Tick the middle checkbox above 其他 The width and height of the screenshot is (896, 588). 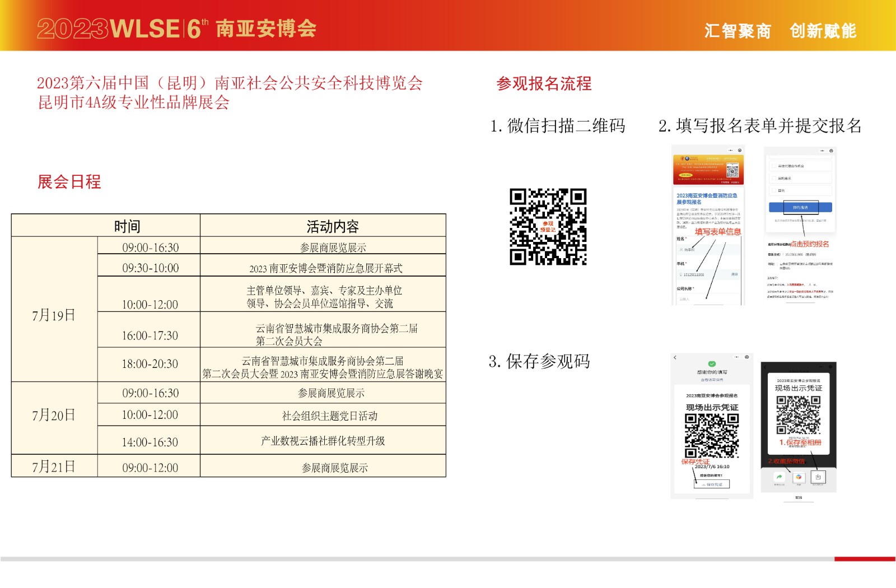(x=774, y=178)
